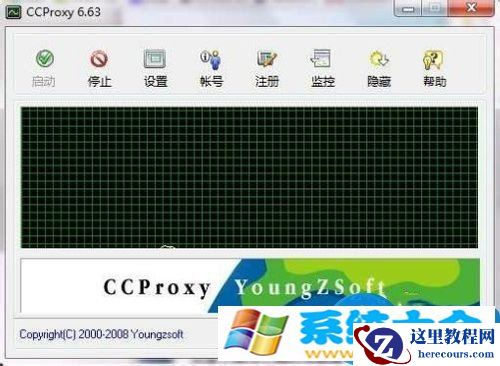This screenshot has height=366, width=500.
Task: Hide the window with the 隐藏 icon
Action: tap(379, 59)
